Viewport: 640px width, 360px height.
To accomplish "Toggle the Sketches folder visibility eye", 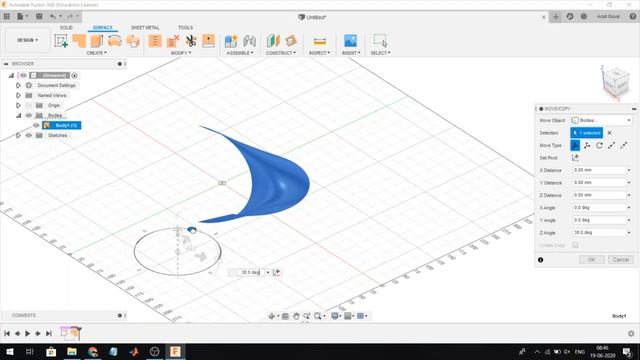I will [29, 135].
